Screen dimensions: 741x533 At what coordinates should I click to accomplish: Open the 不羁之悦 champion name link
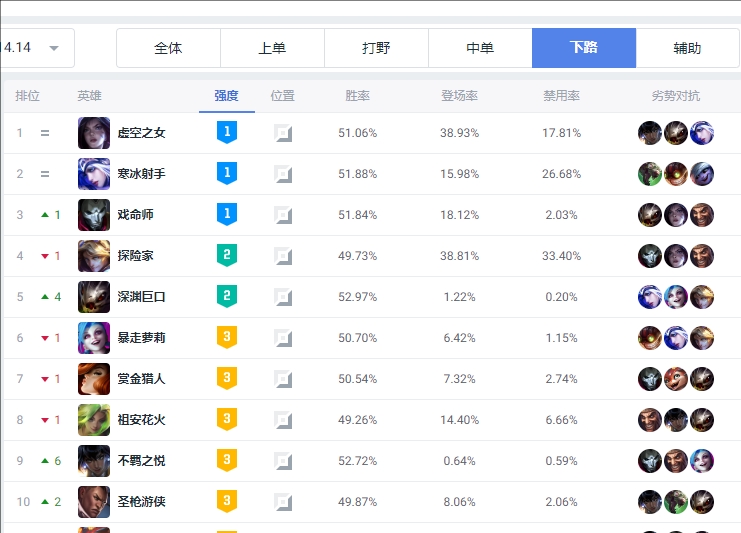point(141,461)
